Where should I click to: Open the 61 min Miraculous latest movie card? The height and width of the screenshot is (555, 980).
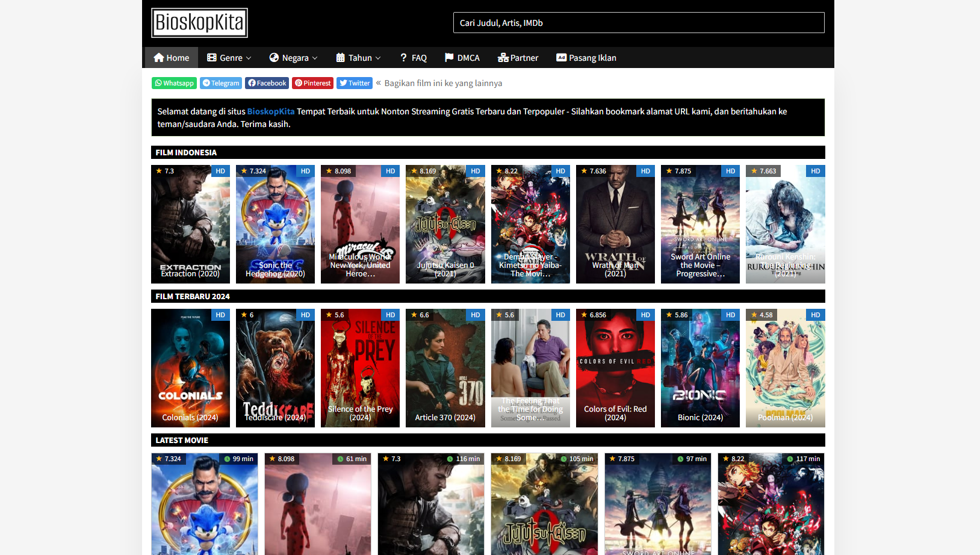click(x=318, y=504)
